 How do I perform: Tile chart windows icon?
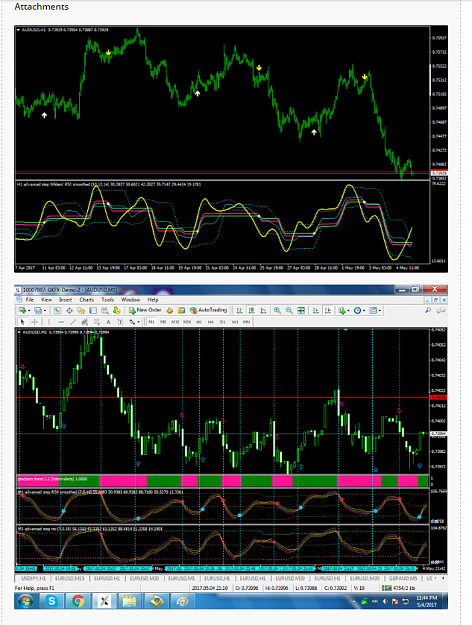pos(301,310)
